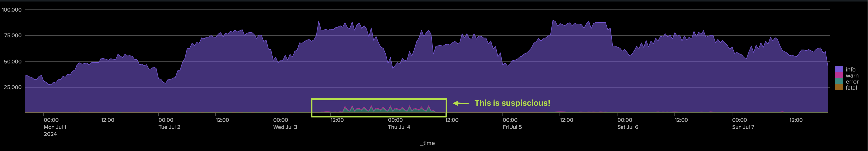Click the pink warn legend swatch
This screenshot has height=151, width=868.
(x=839, y=75)
